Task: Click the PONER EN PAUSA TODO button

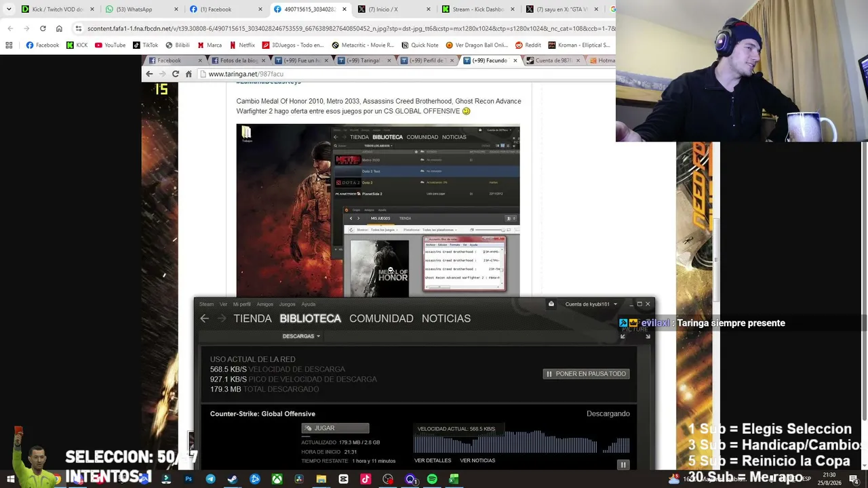Action: 586,374
